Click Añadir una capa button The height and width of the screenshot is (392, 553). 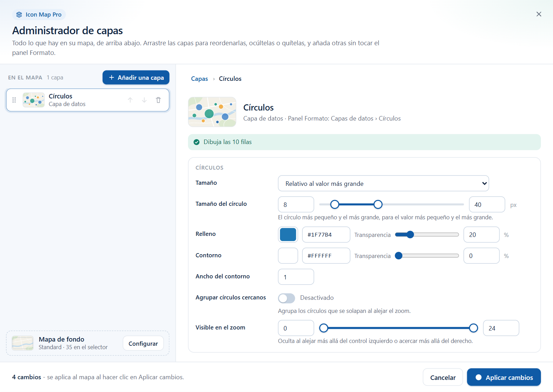tap(136, 77)
